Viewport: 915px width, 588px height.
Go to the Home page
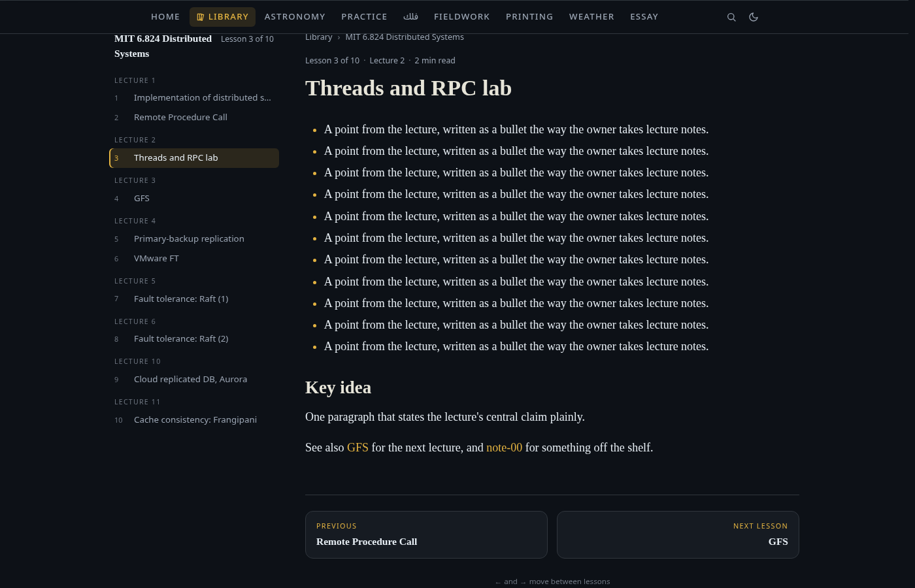pos(165,17)
